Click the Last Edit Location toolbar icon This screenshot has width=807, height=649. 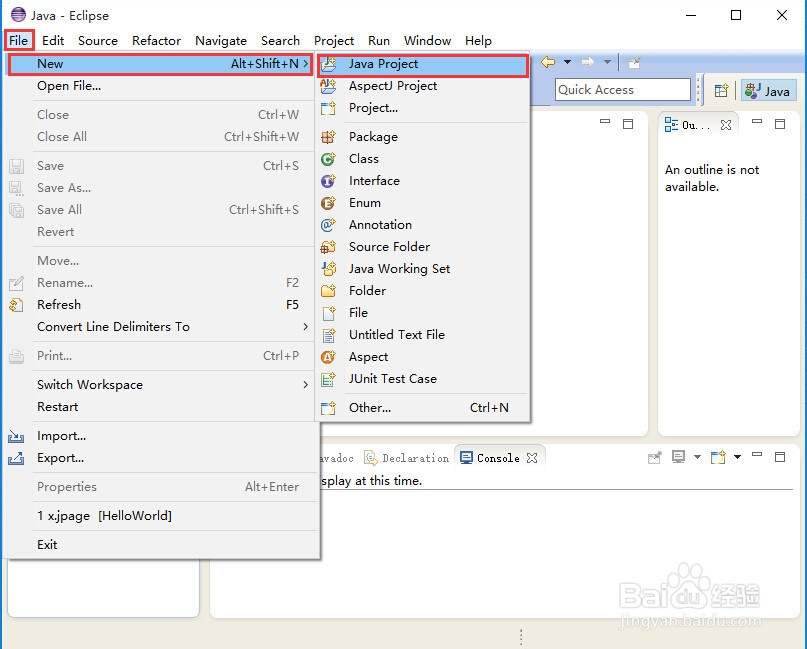(634, 63)
